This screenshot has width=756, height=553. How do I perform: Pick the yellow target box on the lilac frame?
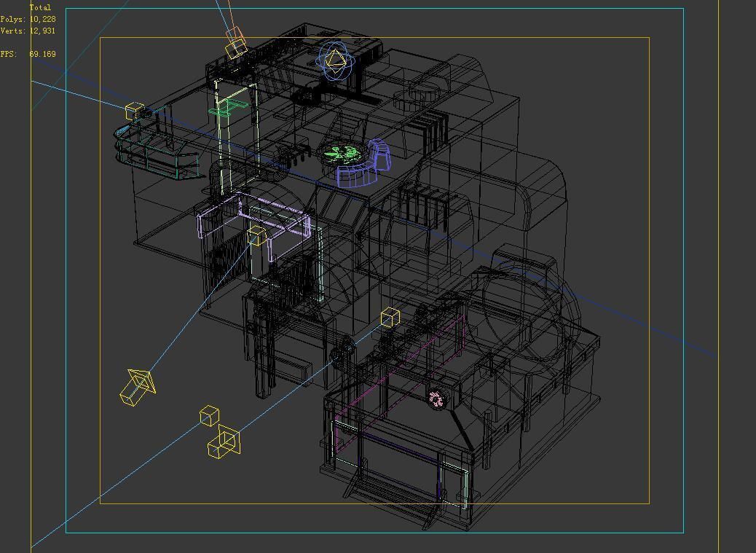[256, 235]
